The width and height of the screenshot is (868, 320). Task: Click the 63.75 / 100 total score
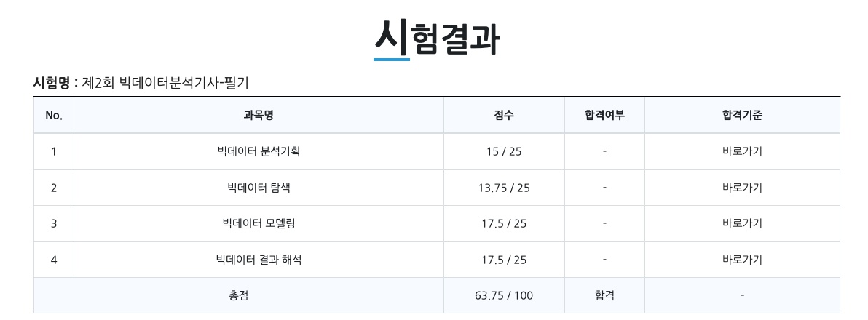(x=504, y=295)
